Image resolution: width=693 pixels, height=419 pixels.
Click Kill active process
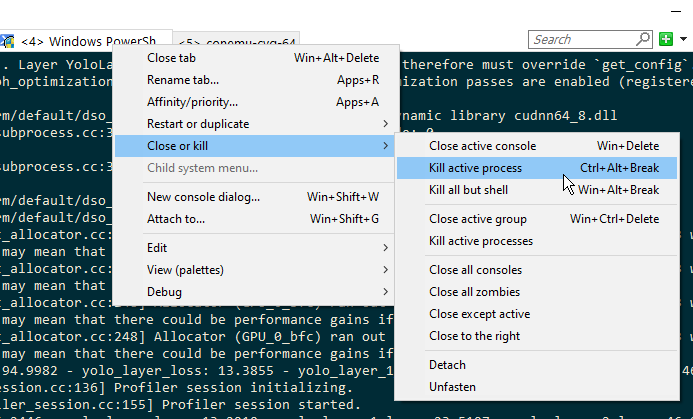click(475, 168)
